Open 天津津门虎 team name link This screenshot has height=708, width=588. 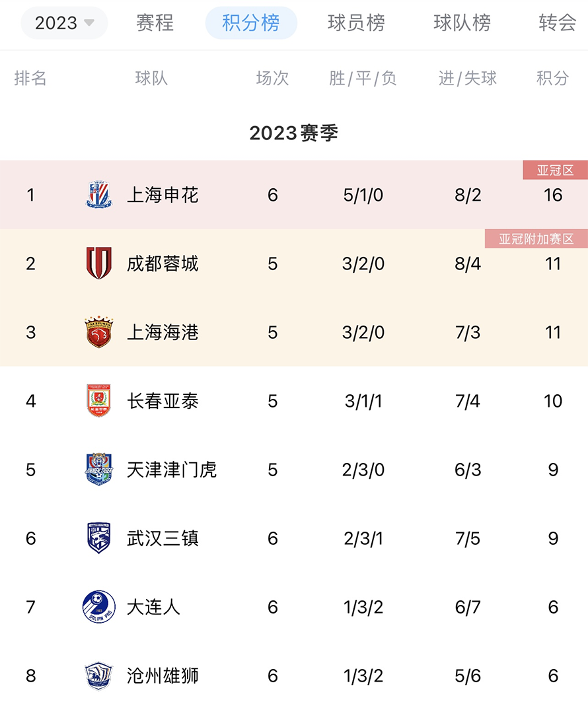[x=172, y=470]
